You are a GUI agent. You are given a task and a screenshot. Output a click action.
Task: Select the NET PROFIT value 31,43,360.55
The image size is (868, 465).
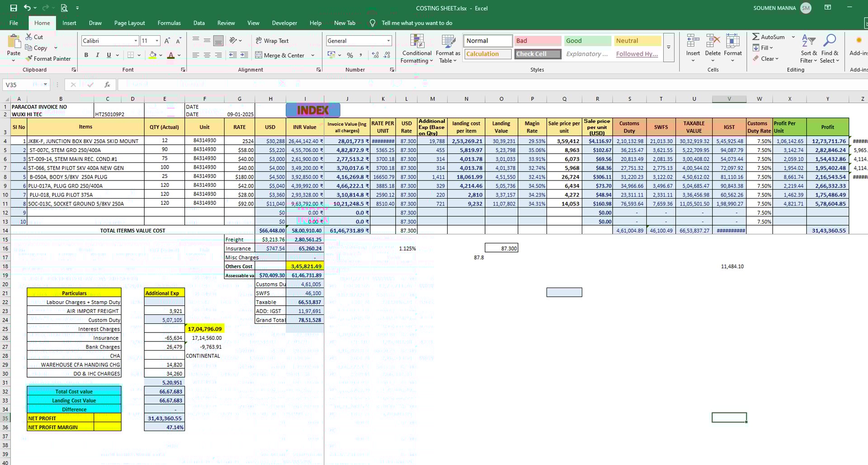165,418
